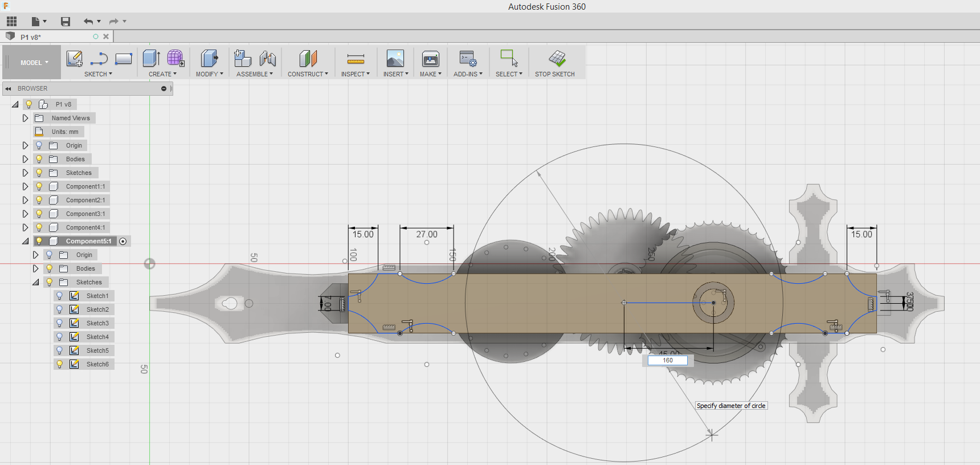This screenshot has height=465, width=980.
Task: Select the Insert image tool
Action: 395,58
